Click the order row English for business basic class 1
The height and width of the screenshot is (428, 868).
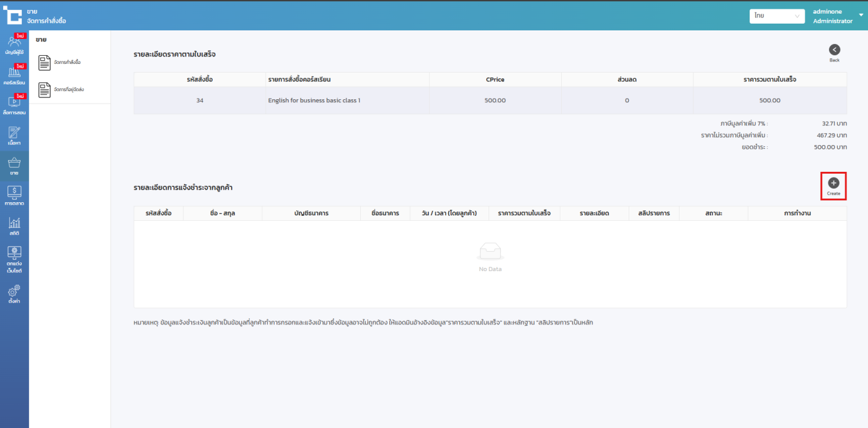coord(314,100)
